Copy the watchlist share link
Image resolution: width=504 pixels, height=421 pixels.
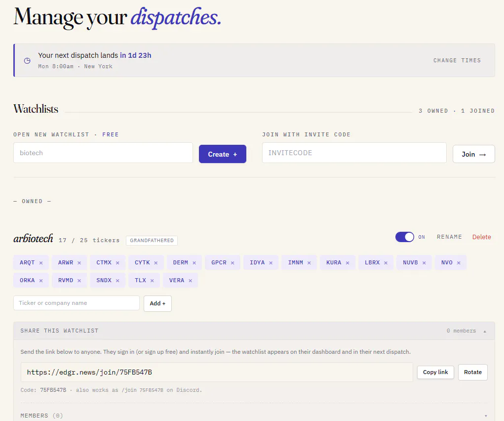pos(435,372)
